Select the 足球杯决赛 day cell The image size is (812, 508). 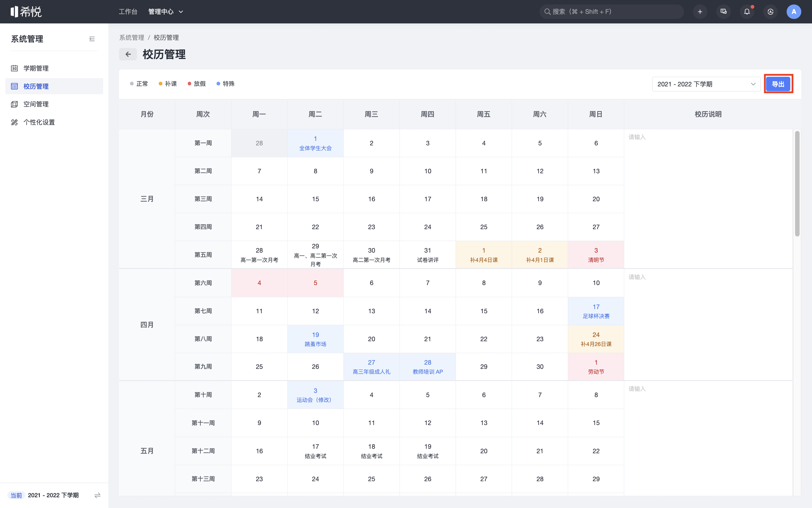(x=596, y=311)
